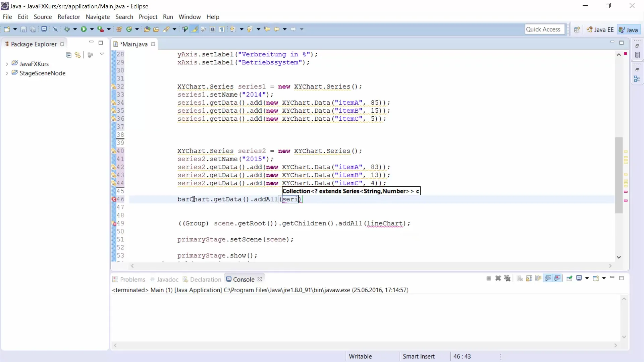Open the Run configurations dropdown arrow
Screen dimensions: 644x362
tap(92, 29)
